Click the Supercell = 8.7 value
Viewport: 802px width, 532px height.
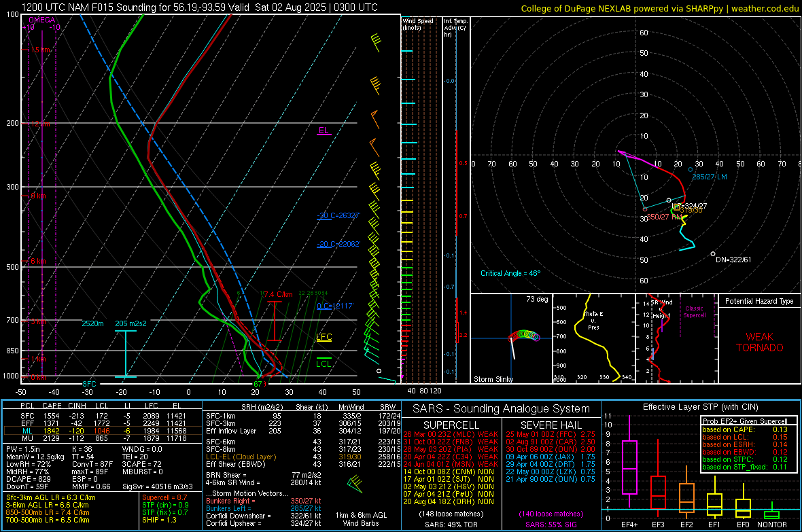pyautogui.click(x=164, y=497)
